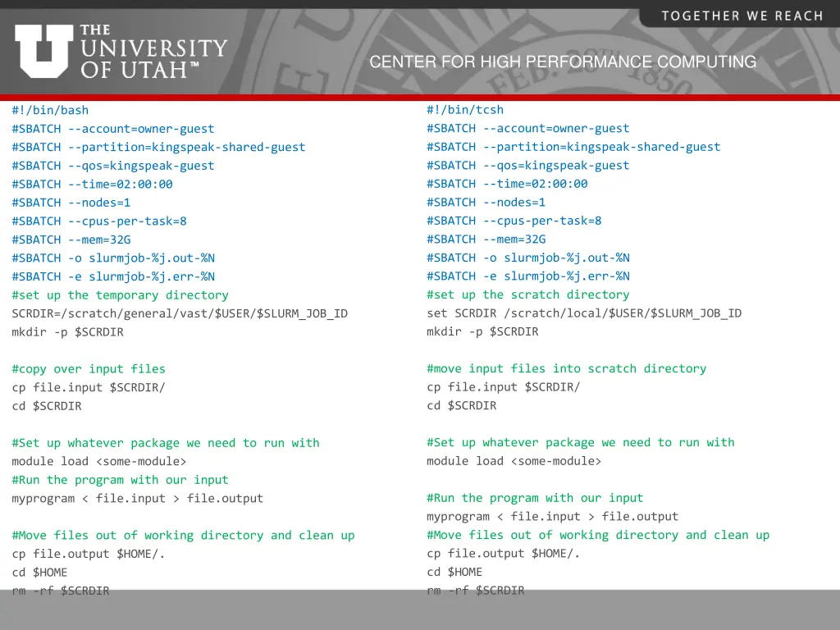Click 'CENTER FOR HIGH PERFORMANCE COMPUTING' heading
The width and height of the screenshot is (840, 630).
(x=563, y=62)
